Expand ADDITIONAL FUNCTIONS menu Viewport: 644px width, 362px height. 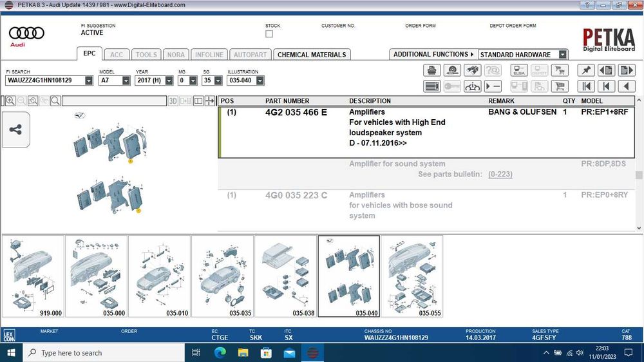[x=433, y=54]
